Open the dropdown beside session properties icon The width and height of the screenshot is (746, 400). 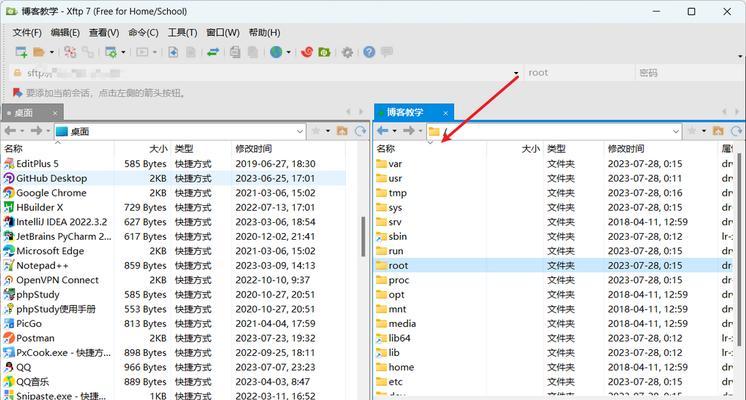click(123, 52)
